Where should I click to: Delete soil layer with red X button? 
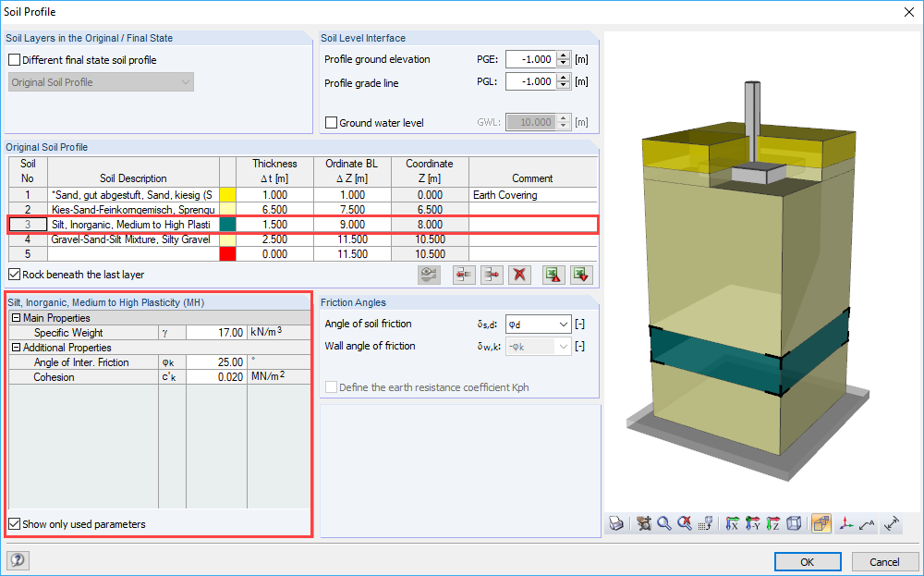point(519,275)
